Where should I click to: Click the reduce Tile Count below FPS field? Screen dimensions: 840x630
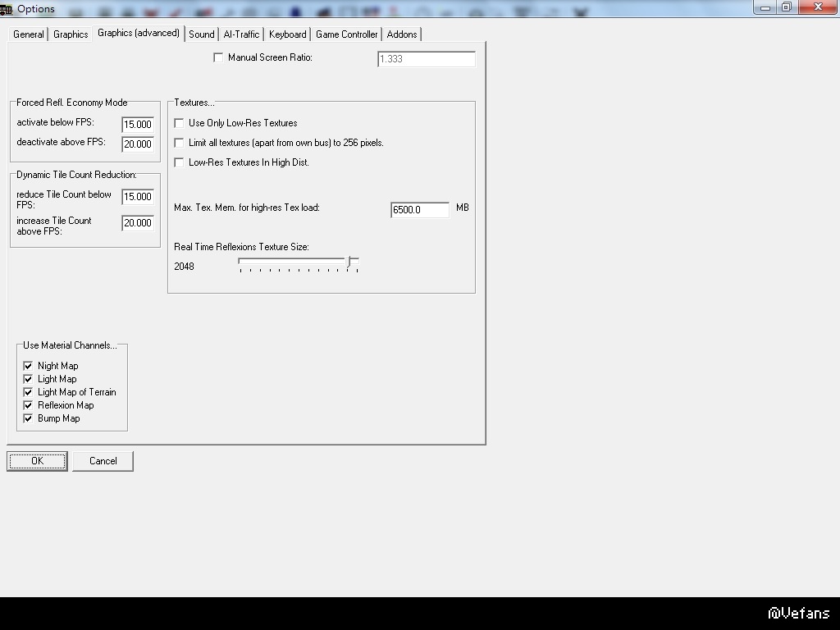138,197
